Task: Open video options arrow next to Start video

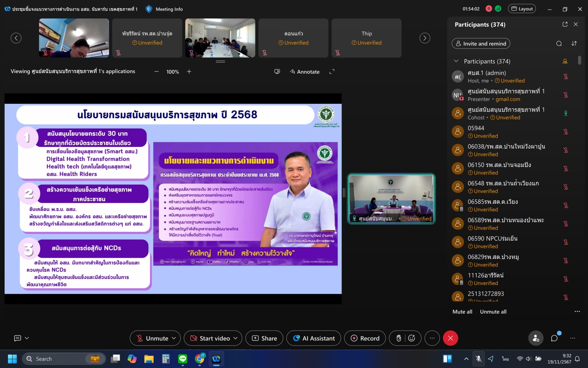Action: (236, 338)
